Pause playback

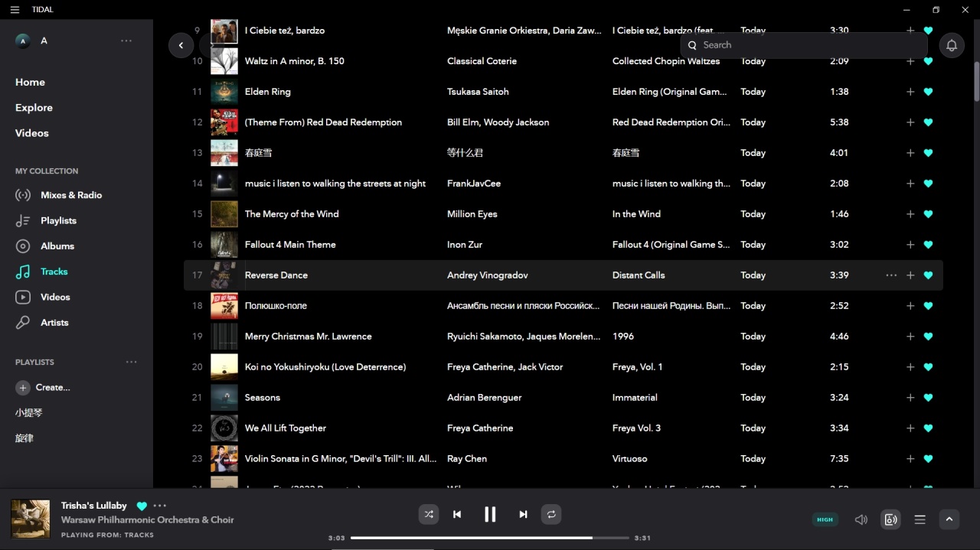pyautogui.click(x=490, y=515)
